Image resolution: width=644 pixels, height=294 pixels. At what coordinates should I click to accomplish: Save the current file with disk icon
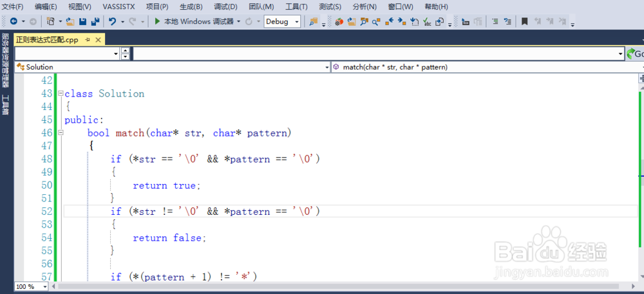coord(82,21)
